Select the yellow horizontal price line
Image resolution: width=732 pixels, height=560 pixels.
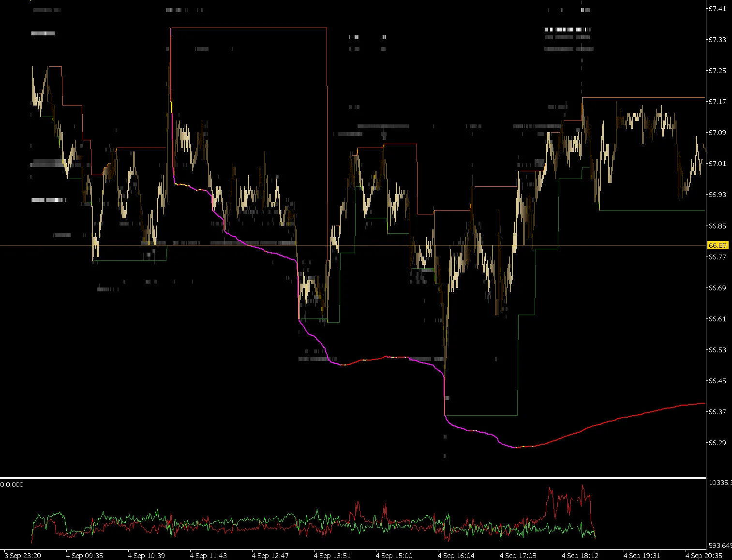(x=353, y=245)
